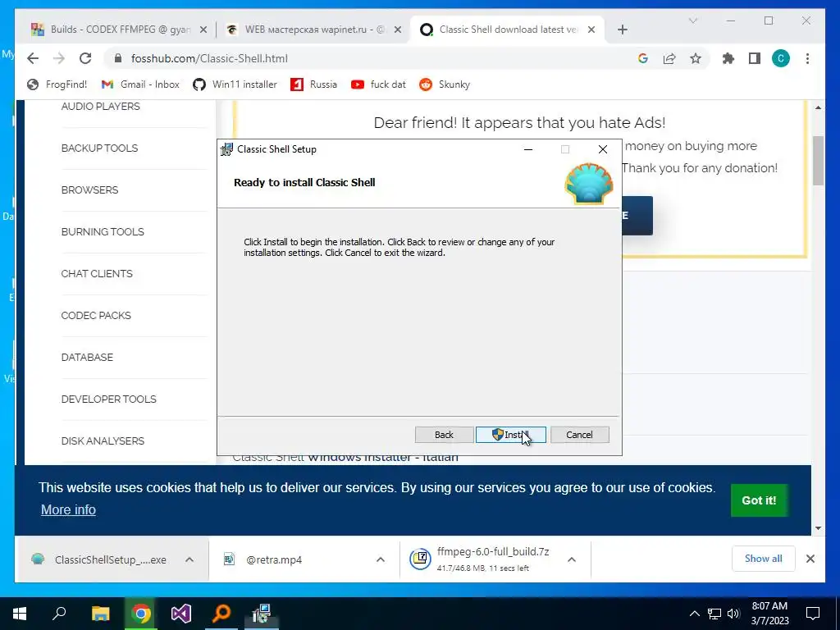Viewport: 840px width, 630px height.
Task: Open the Extensions puzzle icon
Action: [728, 58]
